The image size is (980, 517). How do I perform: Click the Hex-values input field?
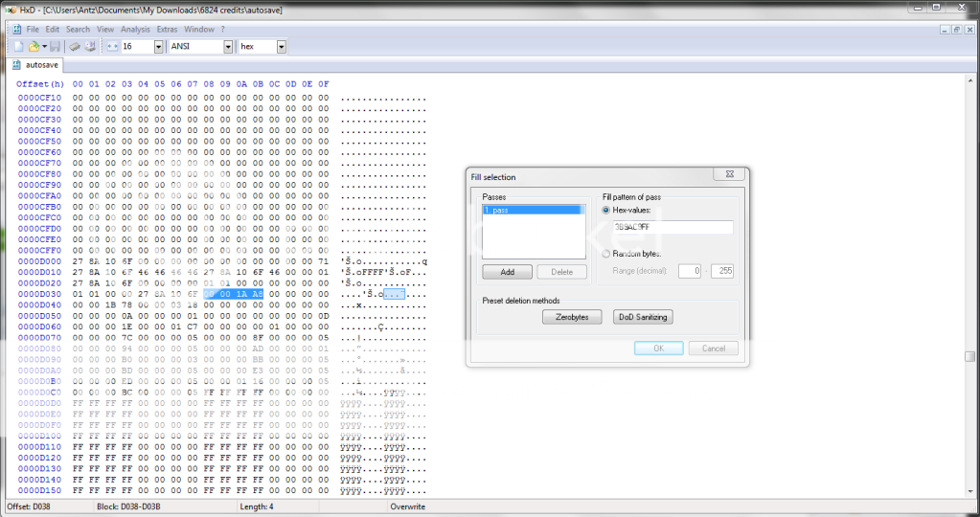pyautogui.click(x=672, y=228)
